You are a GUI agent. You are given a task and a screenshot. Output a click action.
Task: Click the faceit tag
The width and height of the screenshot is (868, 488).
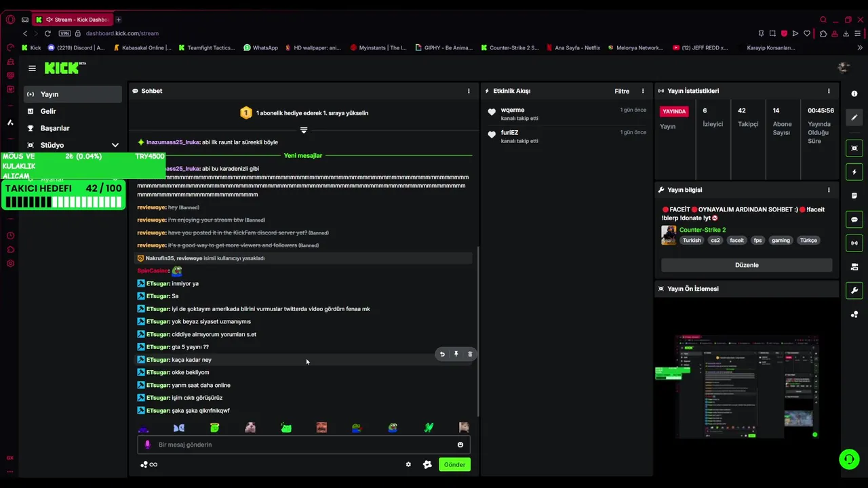click(736, 240)
